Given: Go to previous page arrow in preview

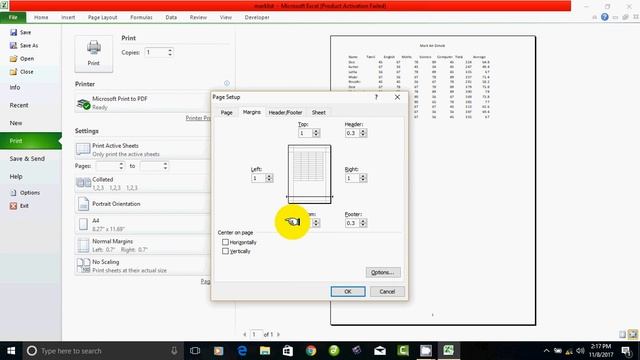Looking at the screenshot, I should pyautogui.click(x=244, y=334).
